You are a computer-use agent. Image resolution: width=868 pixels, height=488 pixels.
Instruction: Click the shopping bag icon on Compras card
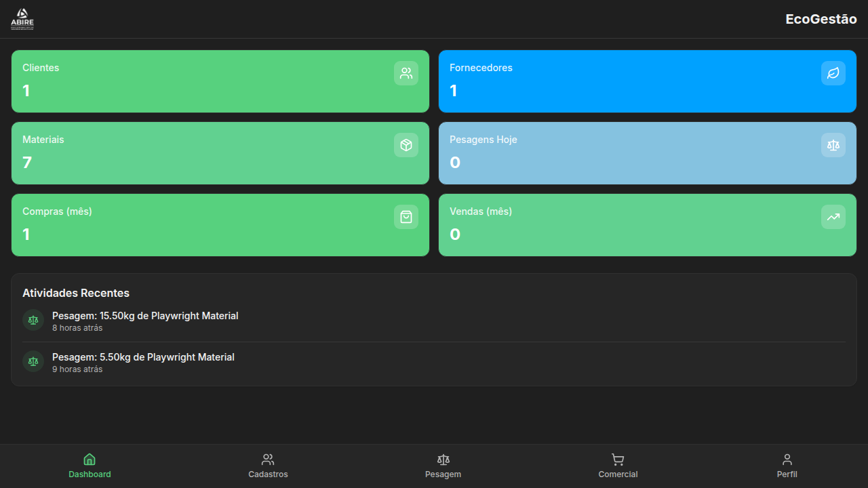[406, 217]
